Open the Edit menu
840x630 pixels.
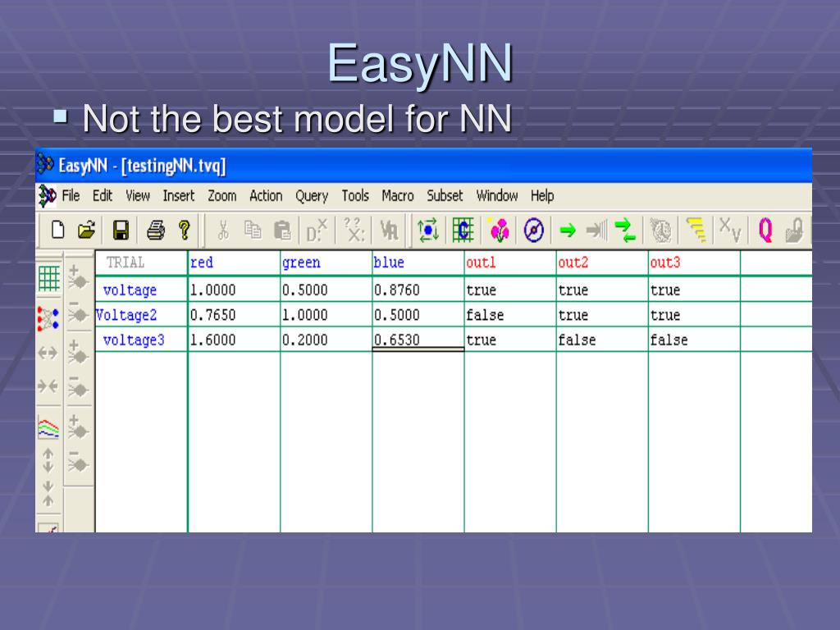[103, 196]
